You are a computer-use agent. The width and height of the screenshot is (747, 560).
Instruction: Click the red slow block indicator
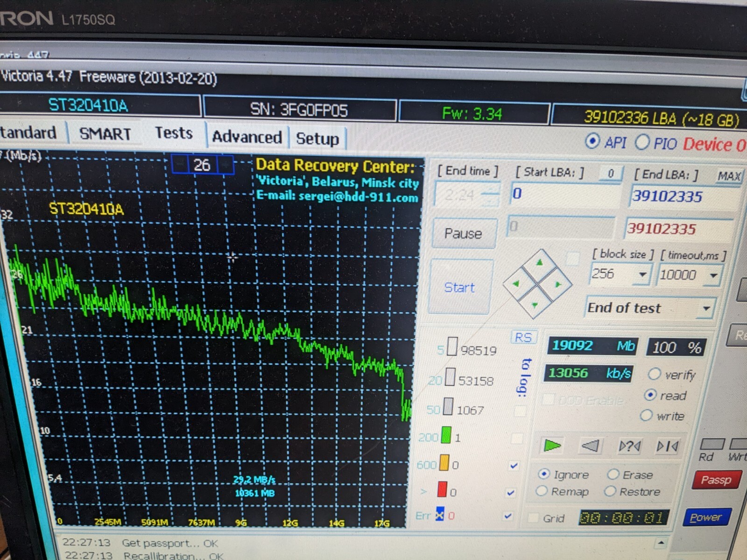point(442,490)
